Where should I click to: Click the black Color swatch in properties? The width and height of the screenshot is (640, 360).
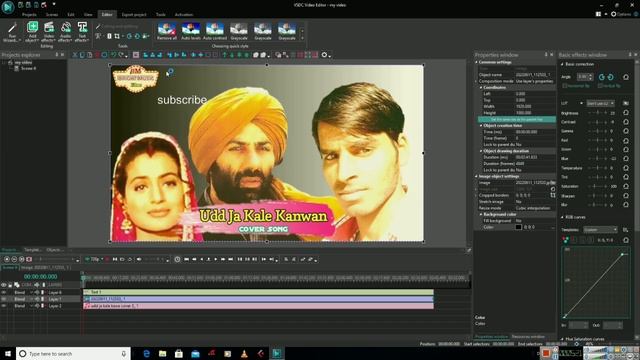coord(518,227)
